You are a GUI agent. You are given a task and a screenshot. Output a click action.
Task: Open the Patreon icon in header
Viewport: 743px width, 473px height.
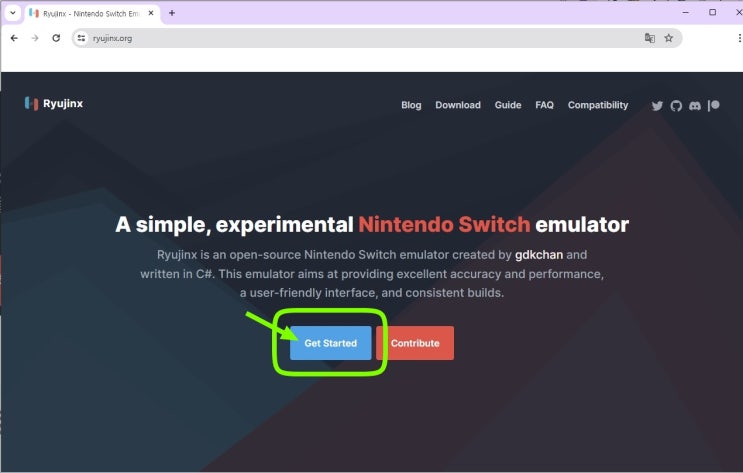713,105
